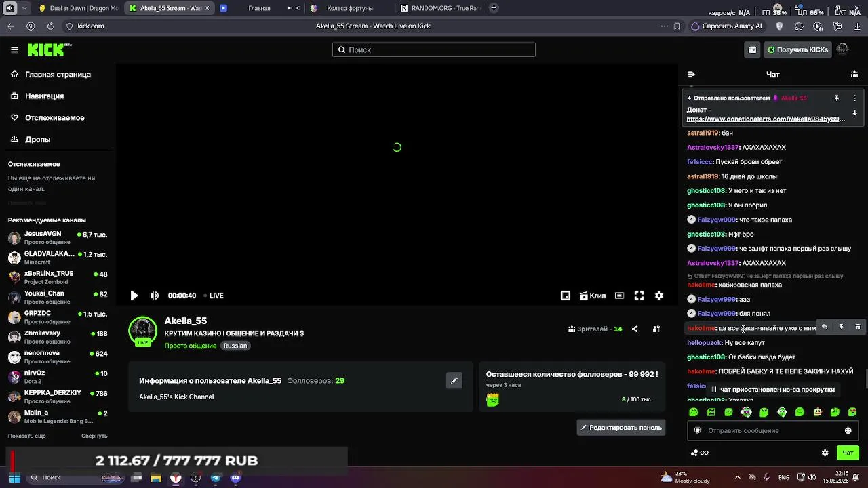Create a clip with Клип button
Screen dimensions: 868x488
[593, 296]
